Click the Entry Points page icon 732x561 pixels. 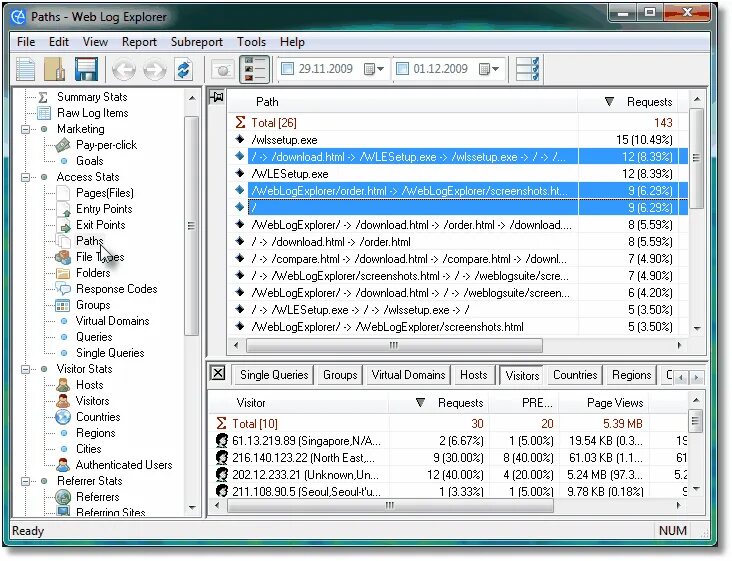(63, 209)
